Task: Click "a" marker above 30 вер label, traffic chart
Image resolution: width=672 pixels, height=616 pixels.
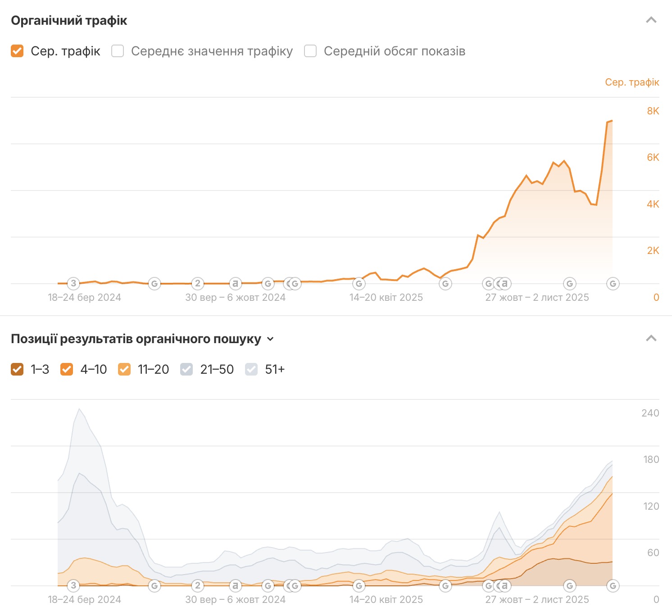Action: click(235, 284)
